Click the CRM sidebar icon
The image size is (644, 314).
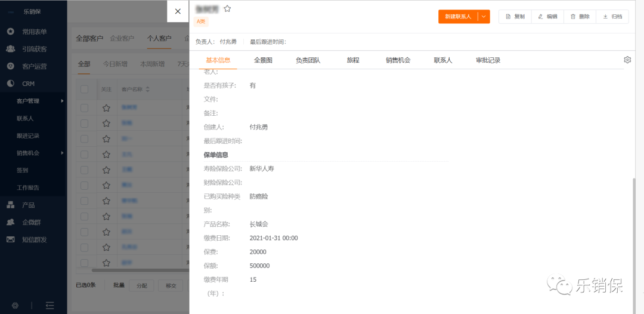pos(11,84)
